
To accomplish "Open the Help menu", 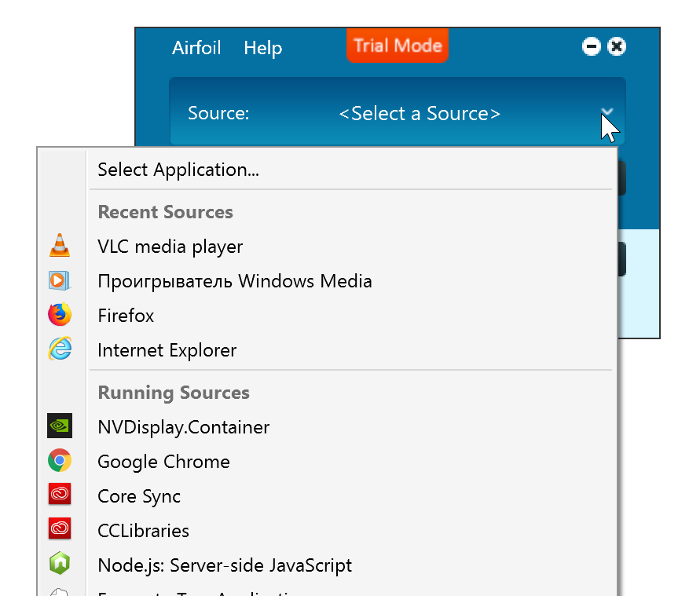I will coord(262,48).
